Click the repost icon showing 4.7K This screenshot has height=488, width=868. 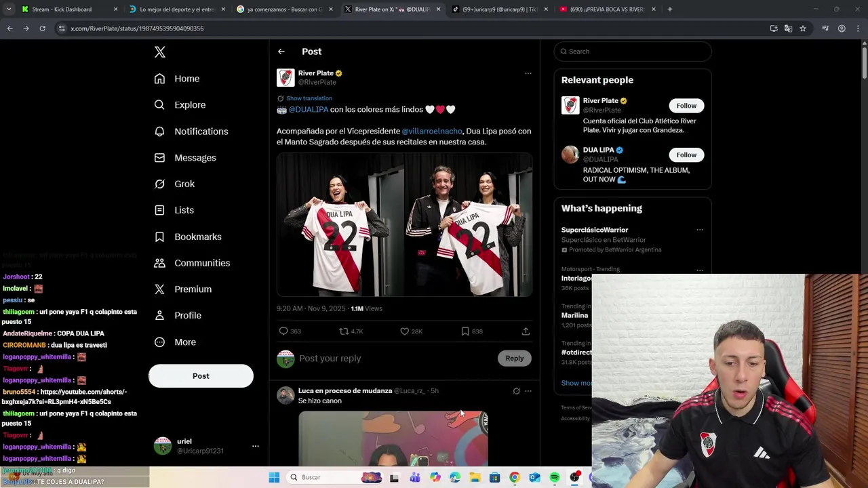coord(351,331)
